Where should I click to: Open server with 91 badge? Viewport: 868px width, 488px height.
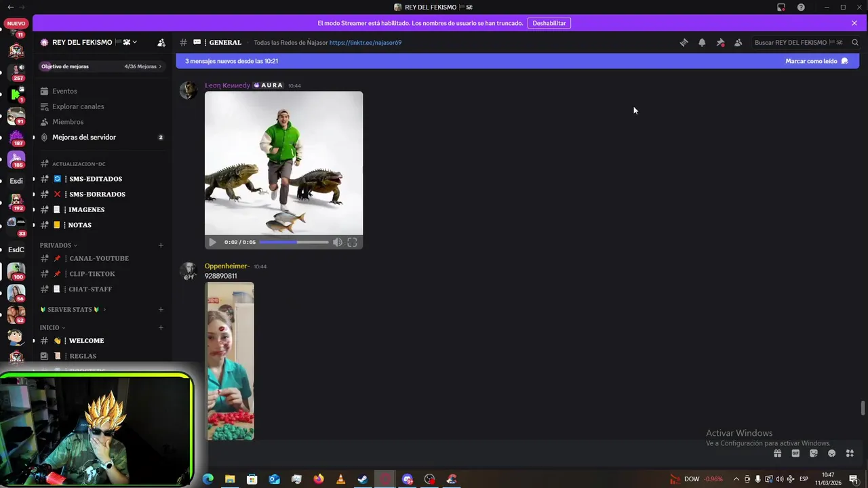click(16, 116)
